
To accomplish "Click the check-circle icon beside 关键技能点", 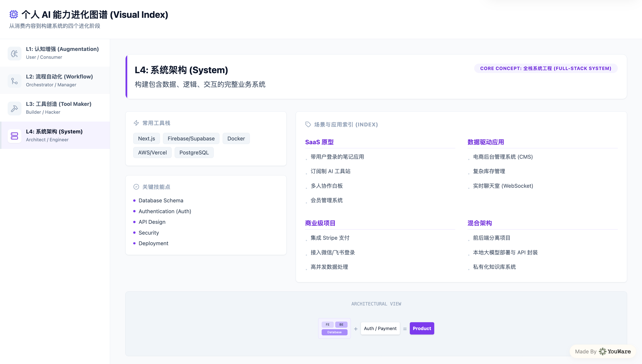I will (136, 187).
